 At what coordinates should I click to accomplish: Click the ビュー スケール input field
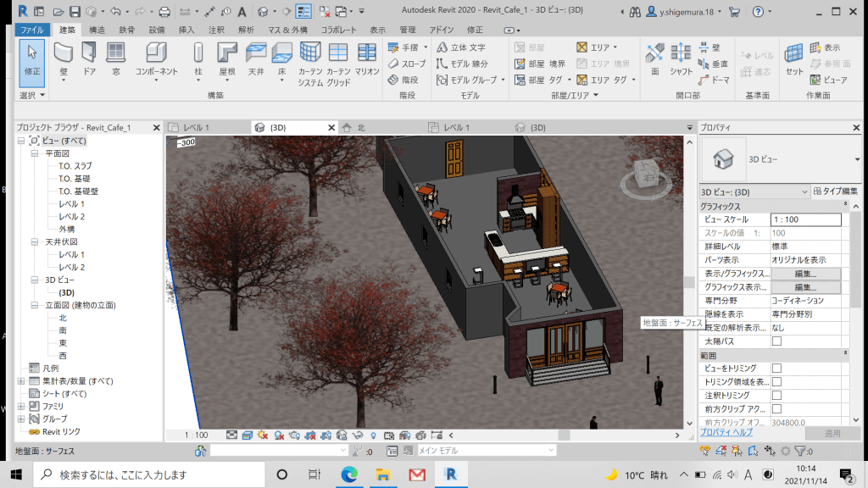(x=804, y=219)
